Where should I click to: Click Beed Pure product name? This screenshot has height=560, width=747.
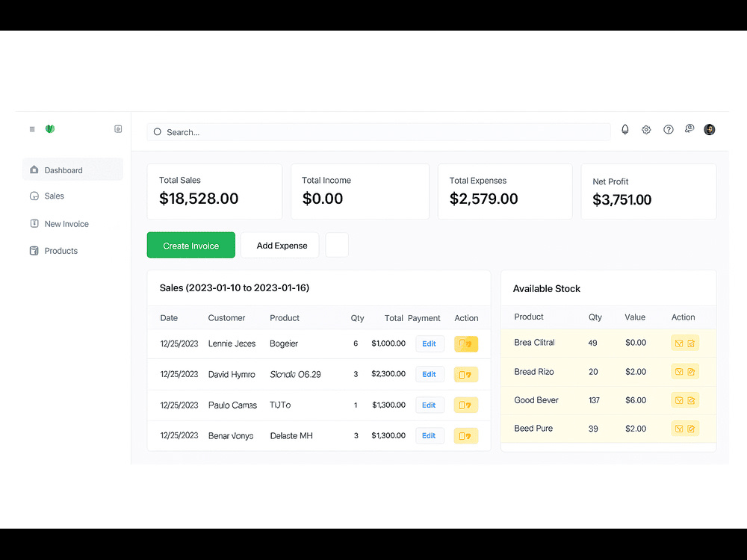(x=533, y=428)
